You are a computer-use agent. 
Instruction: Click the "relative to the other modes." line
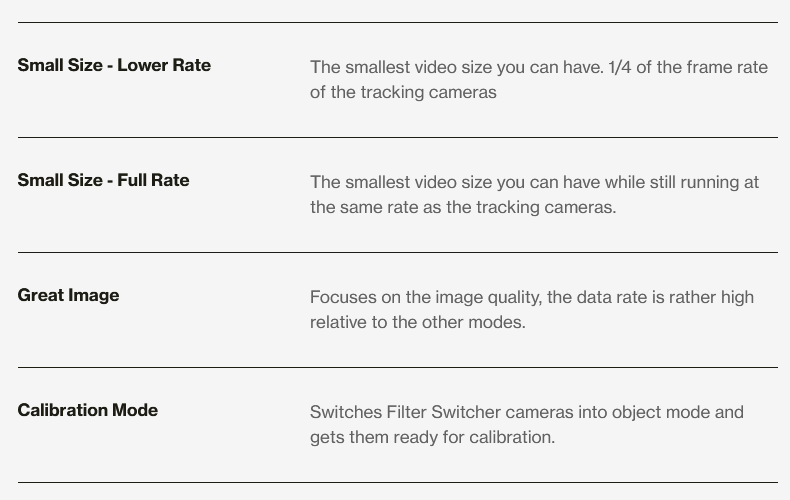point(417,323)
